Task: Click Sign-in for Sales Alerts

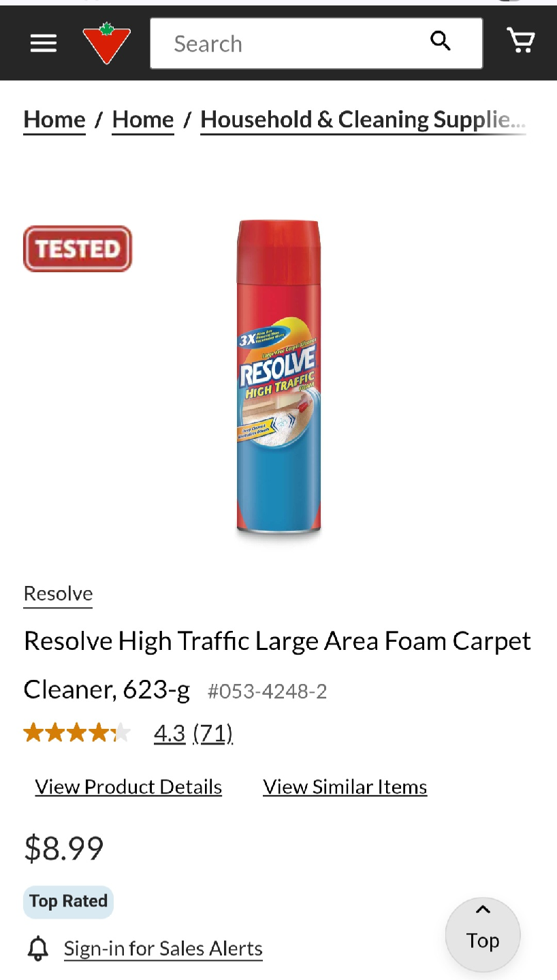Action: [x=163, y=949]
